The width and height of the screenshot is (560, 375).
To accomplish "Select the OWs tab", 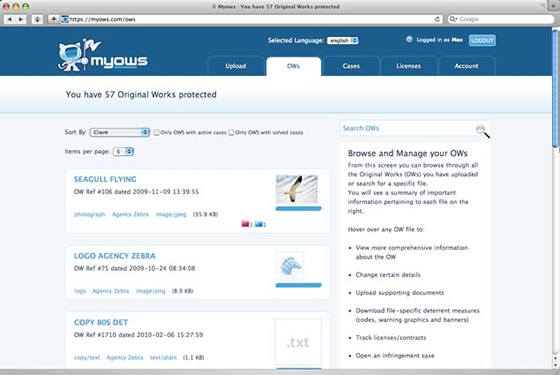I will click(293, 66).
